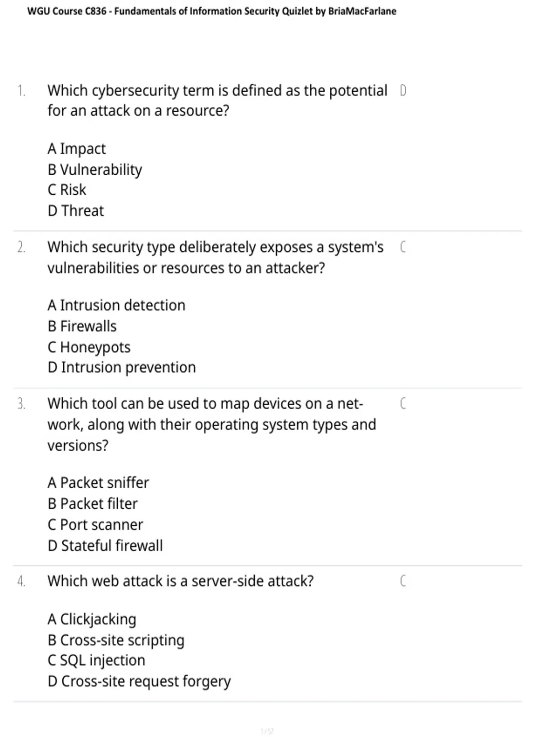Pick the D Threat answer choice
Viewport: 534px width, 756px height.
(x=76, y=211)
